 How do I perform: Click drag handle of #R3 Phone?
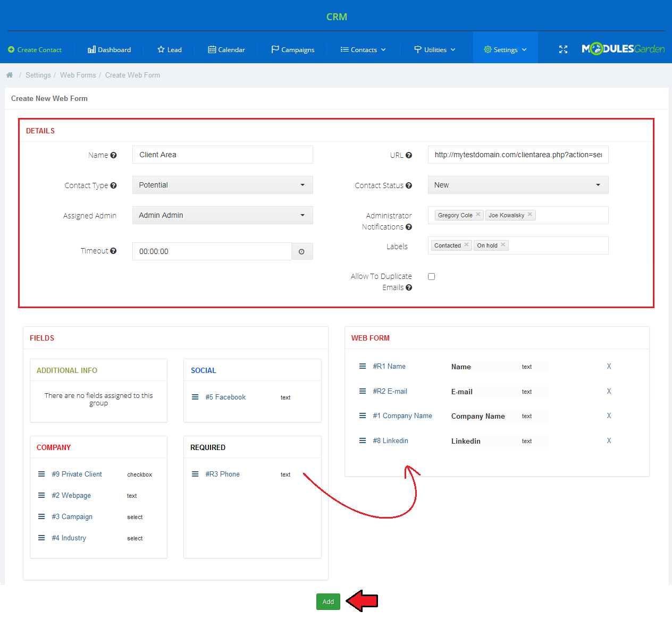click(195, 474)
